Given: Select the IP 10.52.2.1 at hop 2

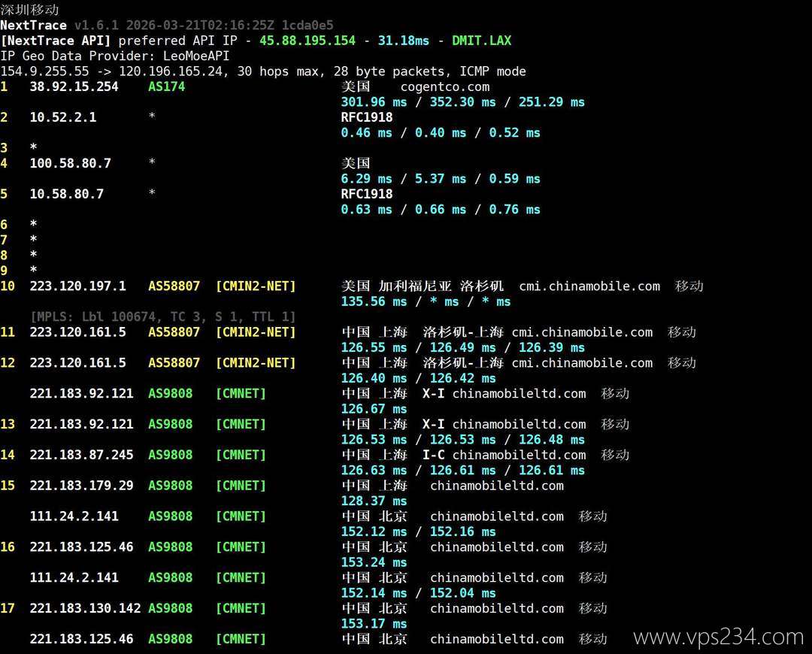Looking at the screenshot, I should [62, 117].
